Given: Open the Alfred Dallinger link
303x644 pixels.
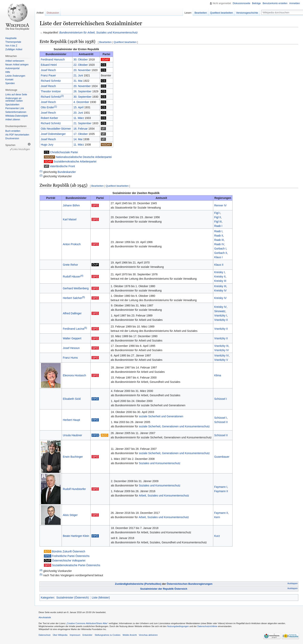Looking at the screenshot, I should [72, 313].
